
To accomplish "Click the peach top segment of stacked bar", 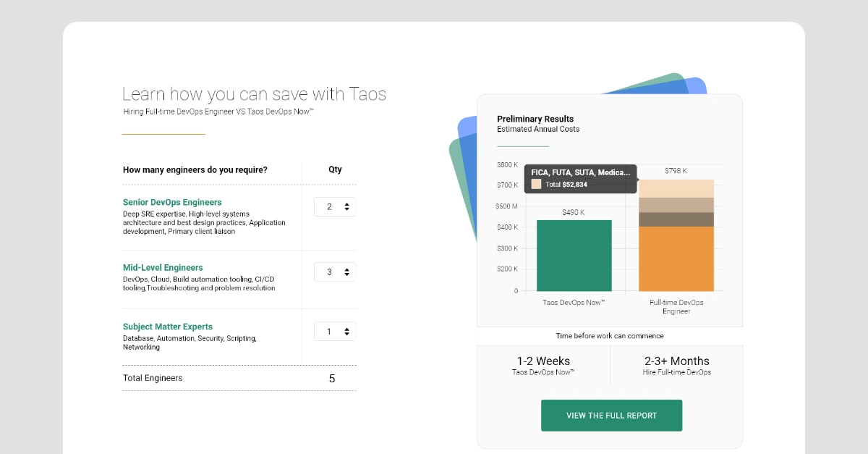I will 676,188.
